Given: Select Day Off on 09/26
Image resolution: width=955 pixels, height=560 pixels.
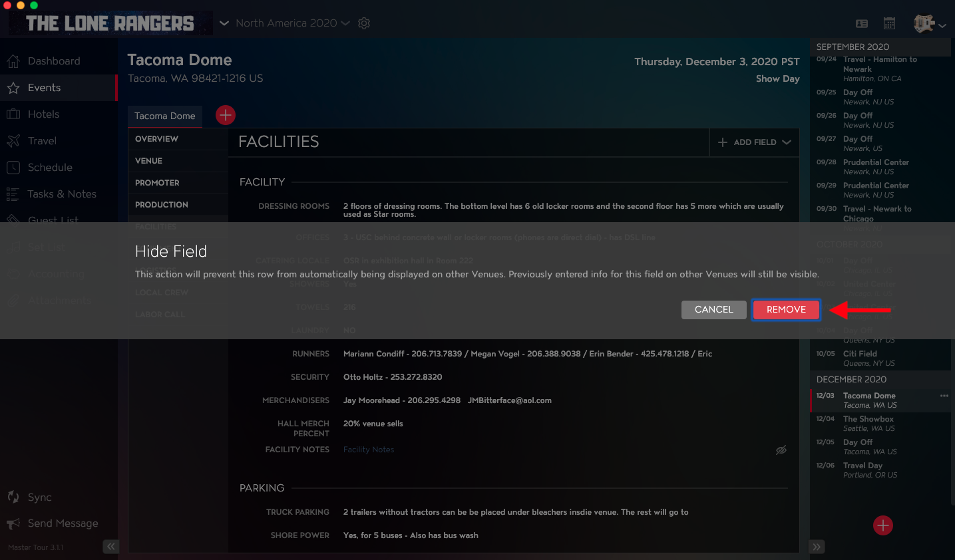Looking at the screenshot, I should pos(880,120).
